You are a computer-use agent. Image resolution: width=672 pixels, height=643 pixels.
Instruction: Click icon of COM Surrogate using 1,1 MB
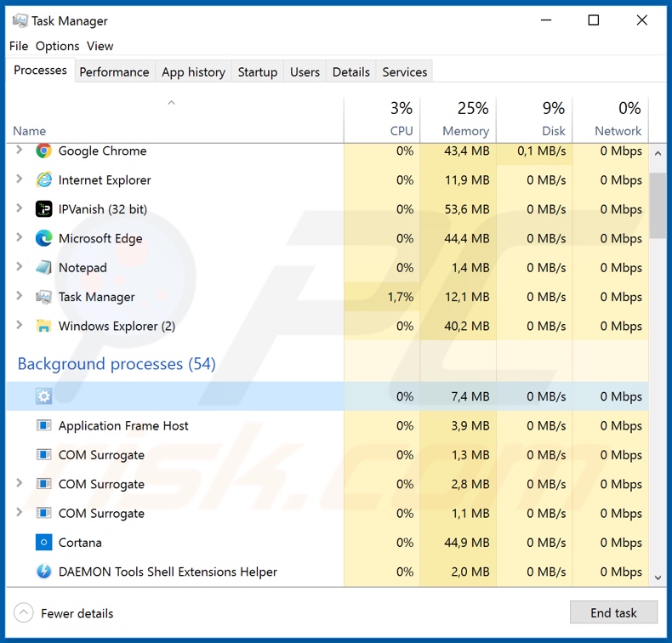pos(43,513)
